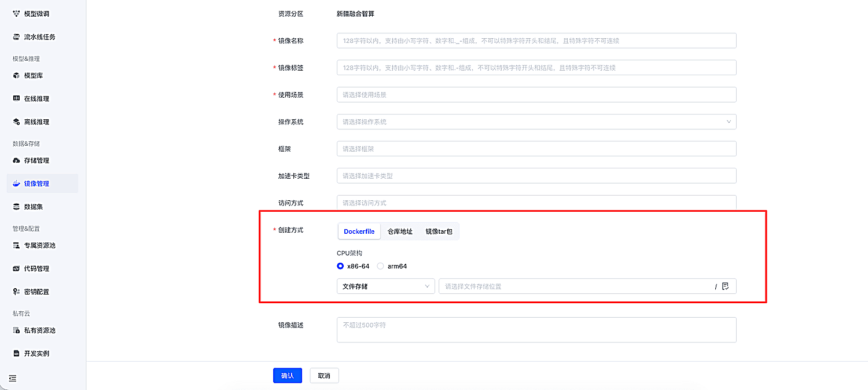This screenshot has height=390, width=868.
Task: Focus the 镜像名称 input field
Action: tap(536, 41)
